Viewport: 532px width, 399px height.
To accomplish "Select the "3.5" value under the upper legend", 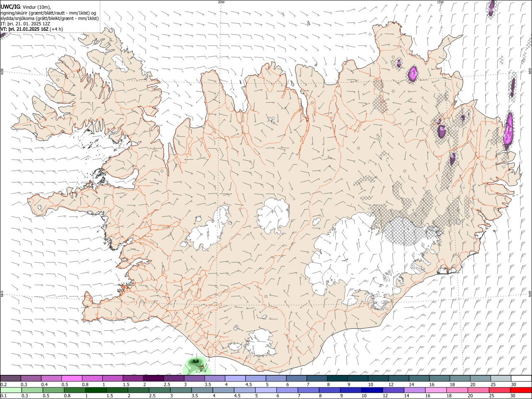I will point(208,384).
